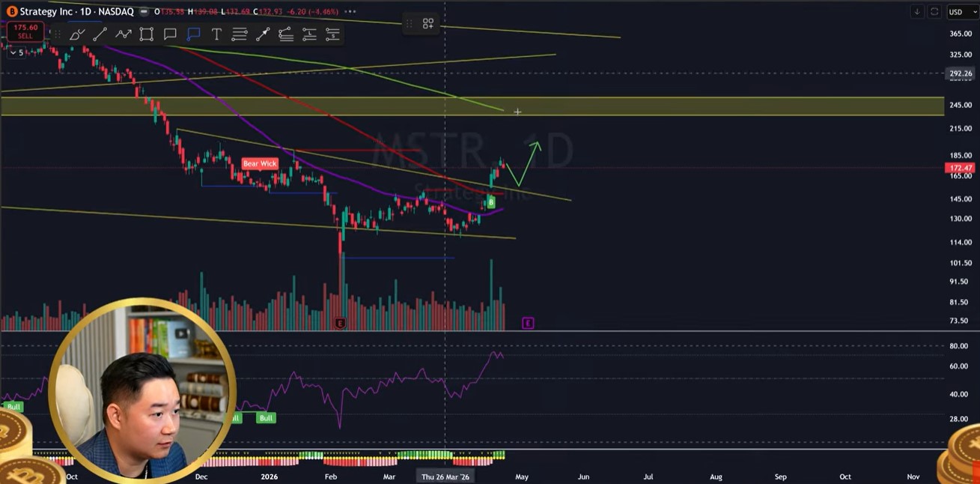Click the purple E earnings marker
980x484 pixels.
(x=528, y=323)
